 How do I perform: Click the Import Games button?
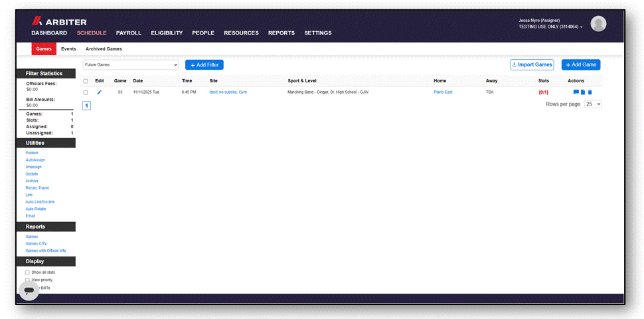point(532,64)
